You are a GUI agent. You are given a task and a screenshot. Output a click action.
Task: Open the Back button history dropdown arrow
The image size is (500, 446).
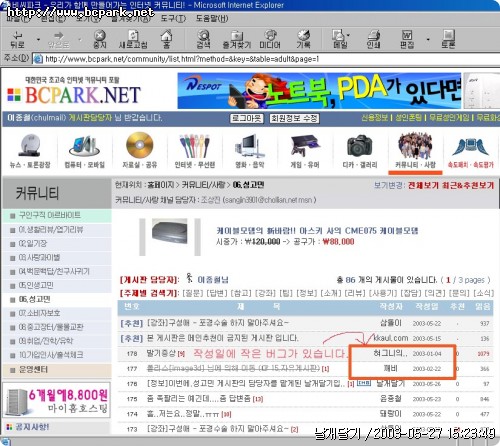point(38,40)
